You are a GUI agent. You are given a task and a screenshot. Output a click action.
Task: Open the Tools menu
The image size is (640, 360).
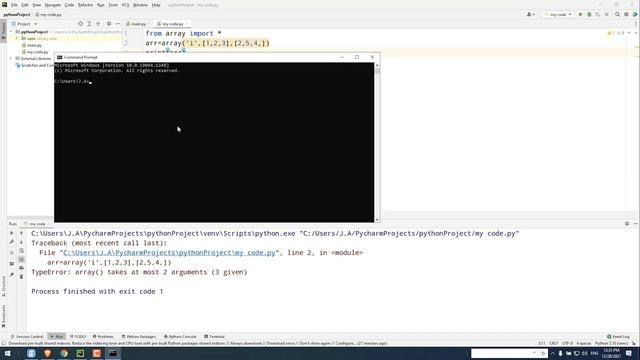113,5
